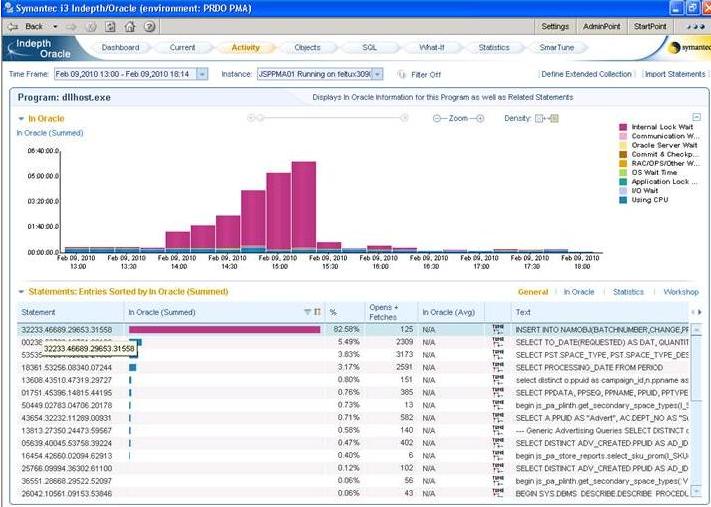
Task: Open Help via question mark icon
Action: (x=148, y=26)
